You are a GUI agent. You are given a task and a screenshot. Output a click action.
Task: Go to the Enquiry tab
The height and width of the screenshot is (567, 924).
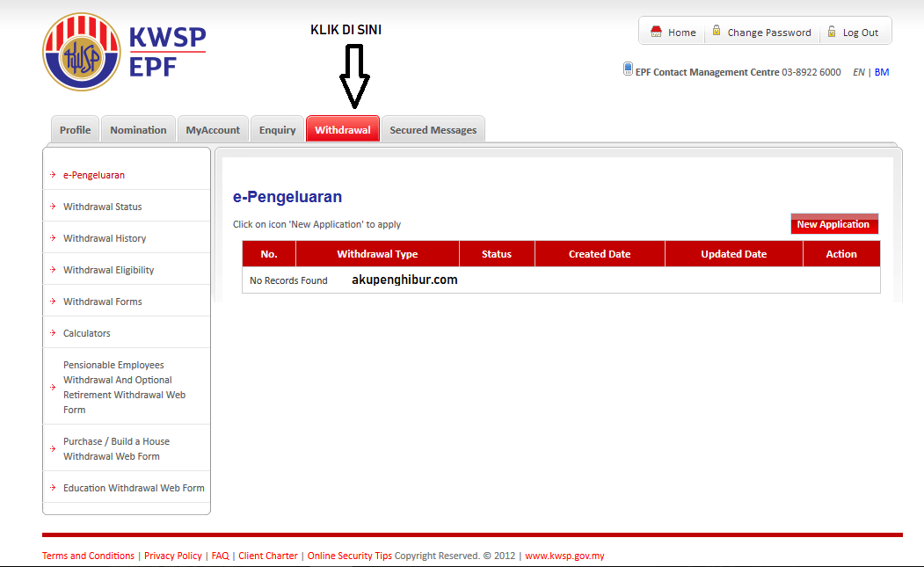tap(278, 129)
